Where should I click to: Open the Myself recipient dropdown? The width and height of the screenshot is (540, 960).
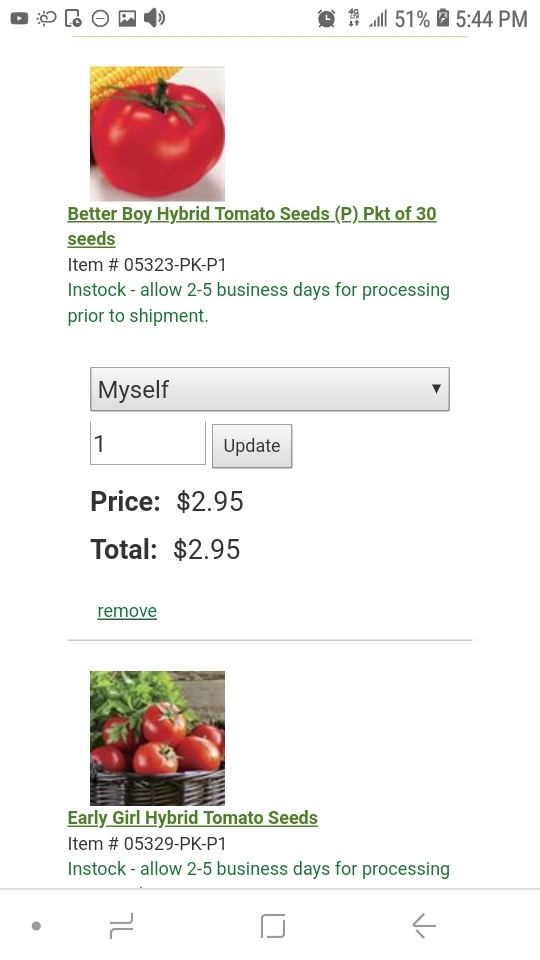pos(269,389)
